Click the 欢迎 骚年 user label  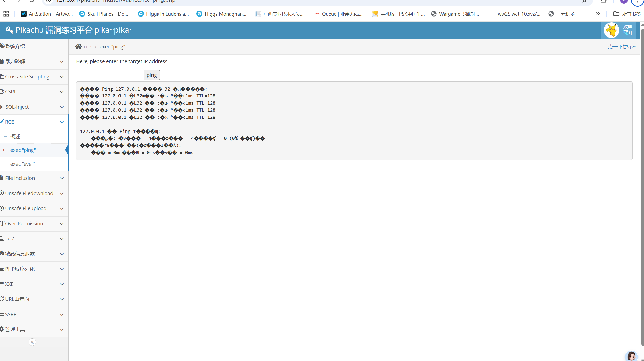[628, 30]
